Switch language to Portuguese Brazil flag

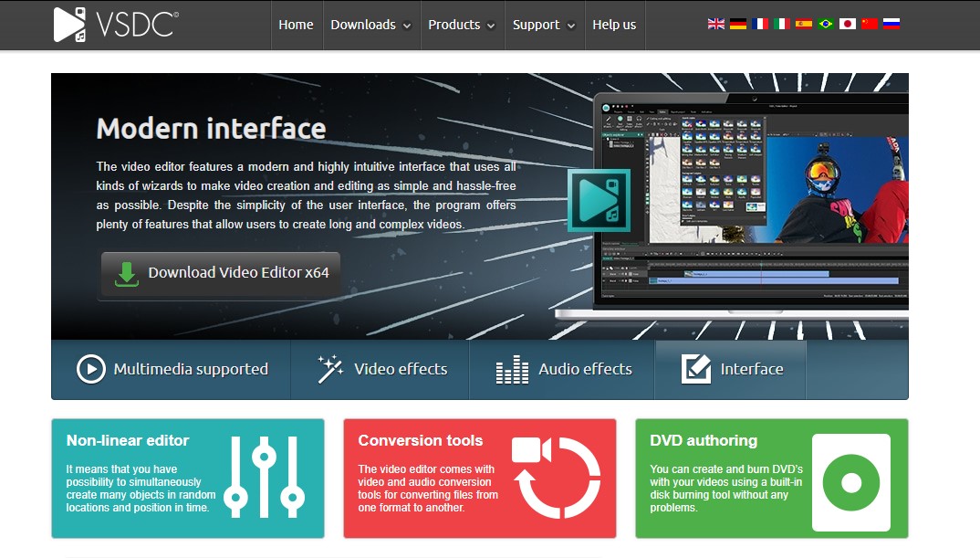(826, 24)
